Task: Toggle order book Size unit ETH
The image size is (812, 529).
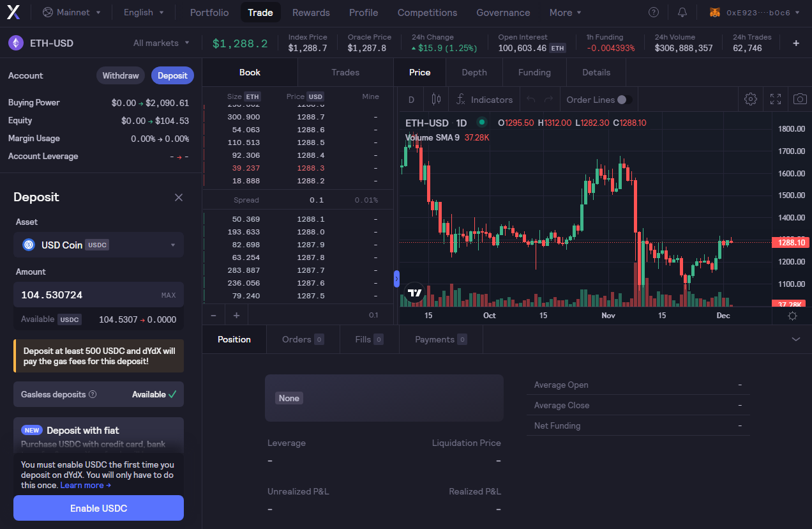Action: tap(253, 96)
